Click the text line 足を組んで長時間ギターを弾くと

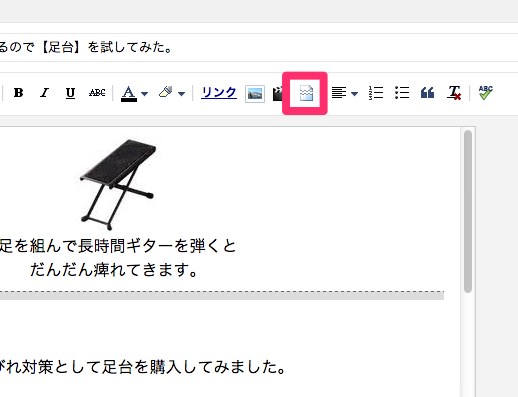click(x=118, y=246)
